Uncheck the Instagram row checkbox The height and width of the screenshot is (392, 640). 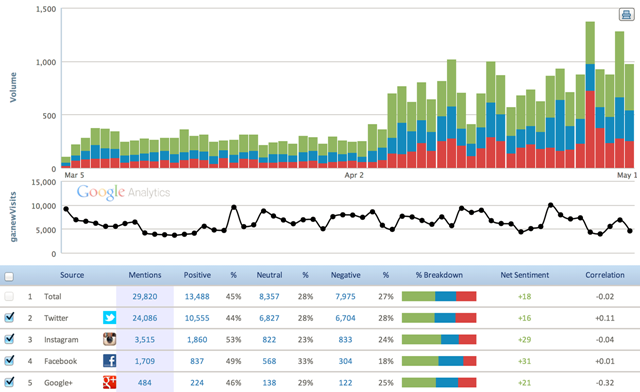coord(9,339)
